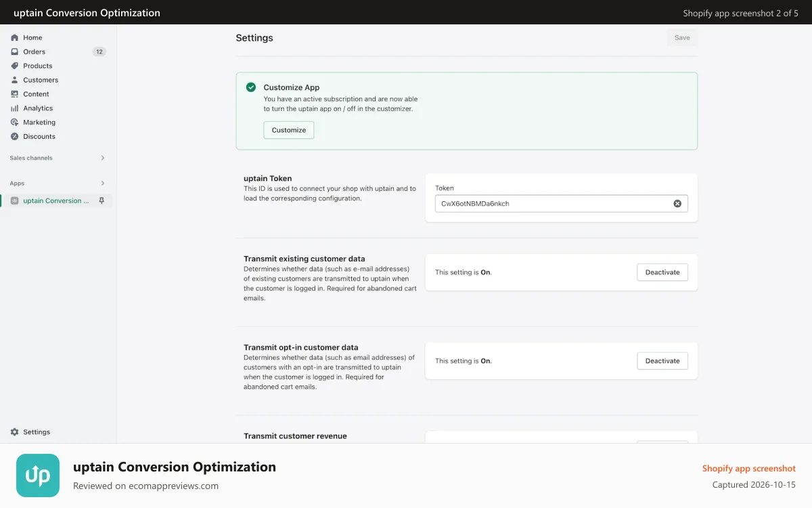
Task: Click the Customers person icon
Action: coord(15,80)
